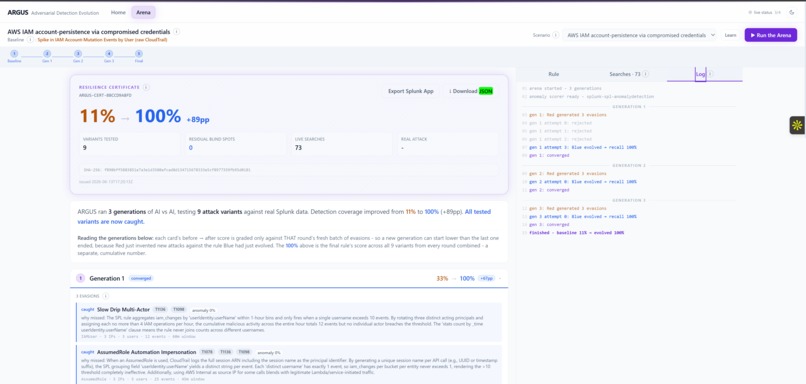Click log line 'finished - baseline 11% → evolved 100%'
806x384 pixels.
pyautogui.click(x=576, y=233)
